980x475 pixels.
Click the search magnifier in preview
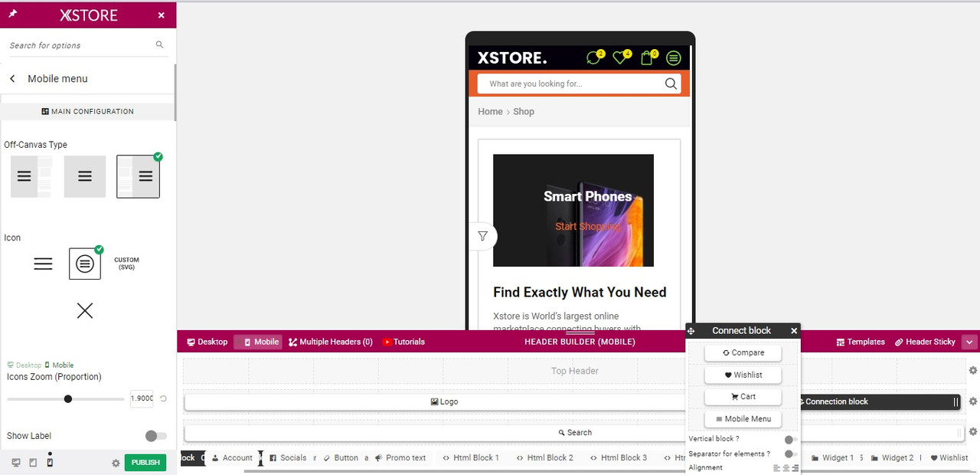pos(671,84)
